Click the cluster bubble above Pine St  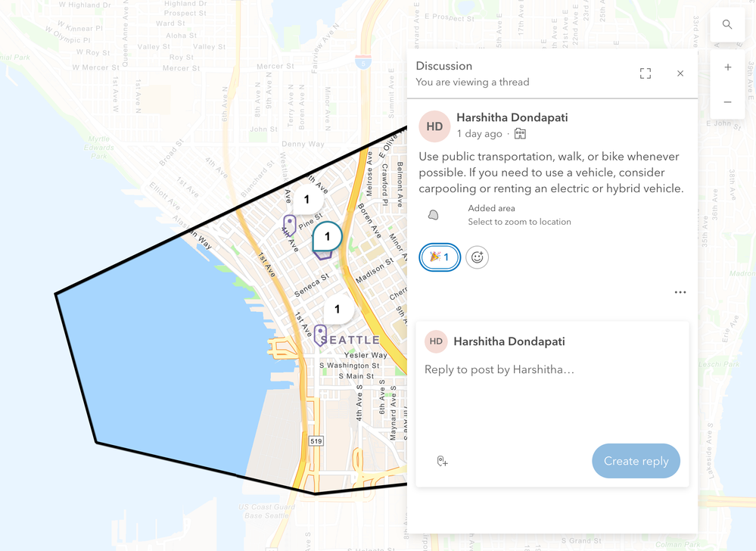coord(306,200)
